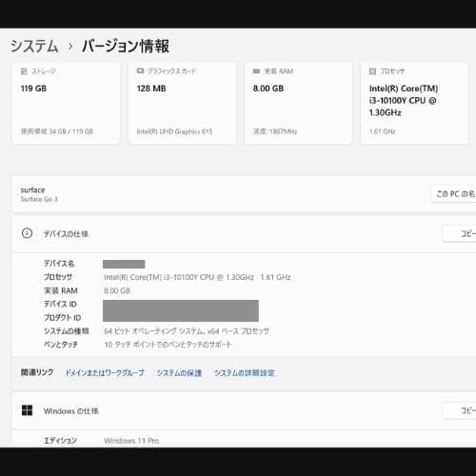This screenshot has width=476, height=476.
Task: Click the RAM icon in the 実装 RAM card
Action: 256,71
